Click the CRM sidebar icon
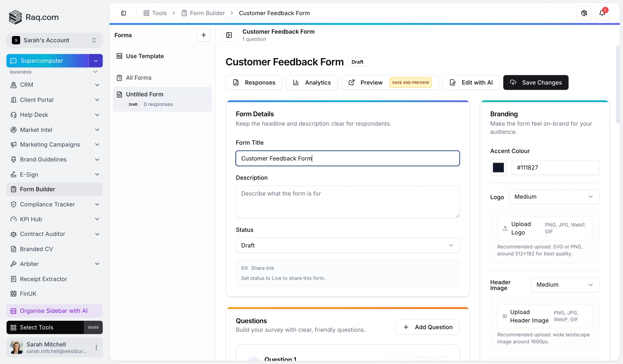The height and width of the screenshot is (364, 623). (13, 85)
